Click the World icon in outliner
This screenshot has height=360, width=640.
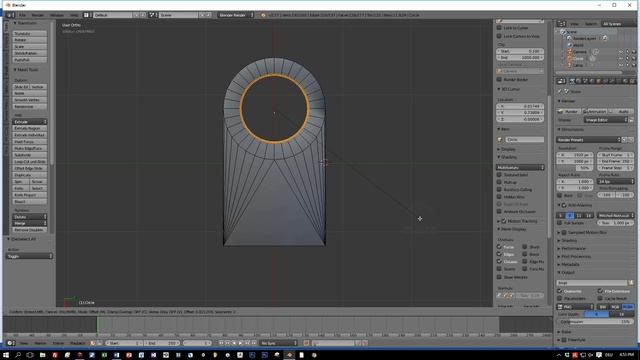(570, 45)
